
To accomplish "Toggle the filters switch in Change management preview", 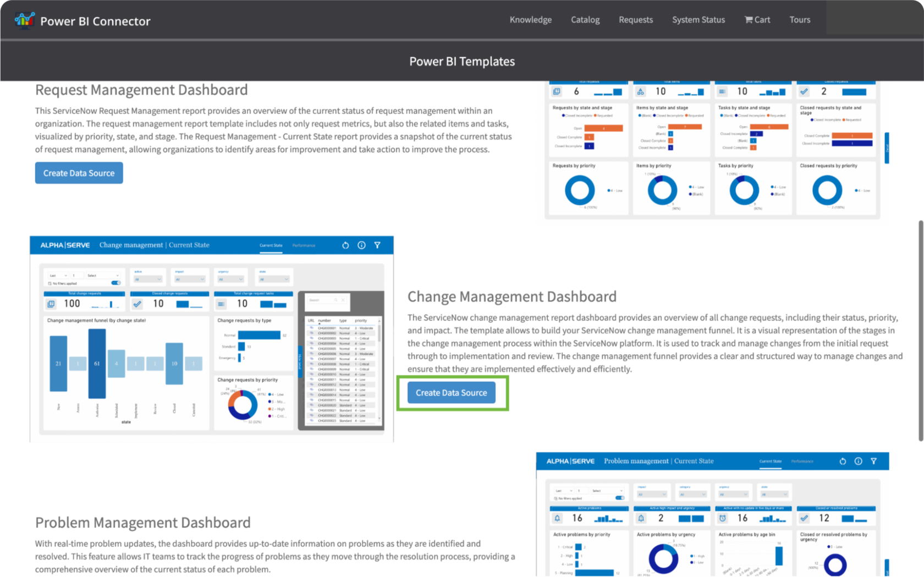I will point(116,282).
